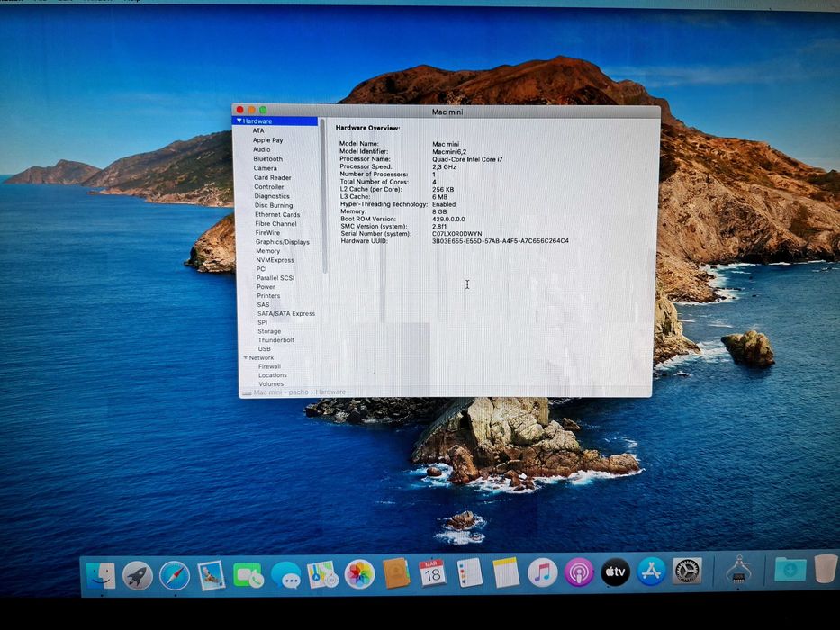
Task: Open Maps icon in the Dock
Action: (x=322, y=575)
